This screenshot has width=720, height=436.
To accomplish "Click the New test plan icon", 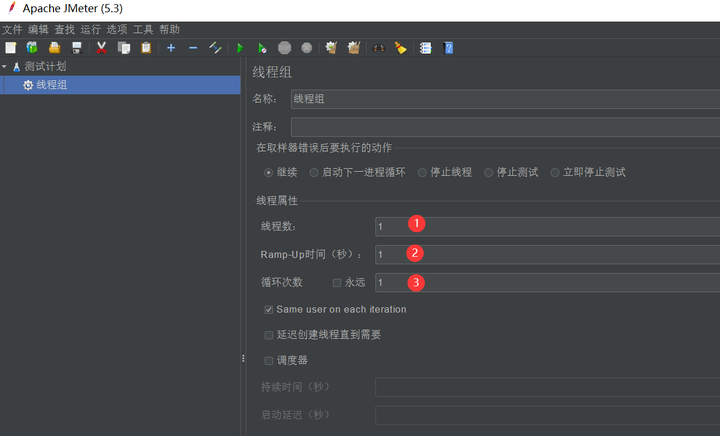I will [11, 48].
